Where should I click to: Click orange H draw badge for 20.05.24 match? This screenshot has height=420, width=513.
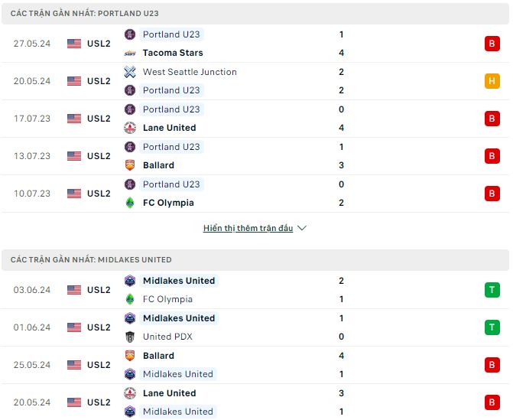(x=492, y=81)
